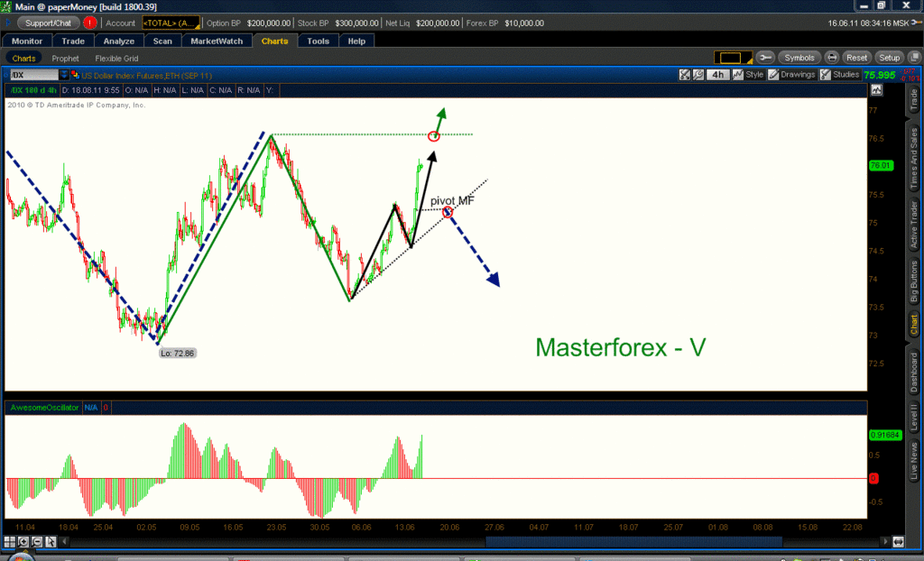Open the Prophet sub-tab

[x=65, y=59]
